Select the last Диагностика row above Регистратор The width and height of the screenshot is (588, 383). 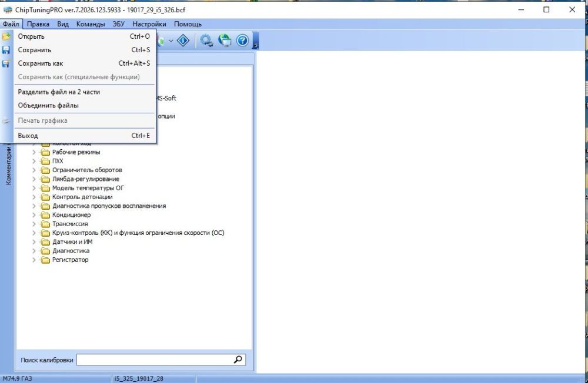71,251
